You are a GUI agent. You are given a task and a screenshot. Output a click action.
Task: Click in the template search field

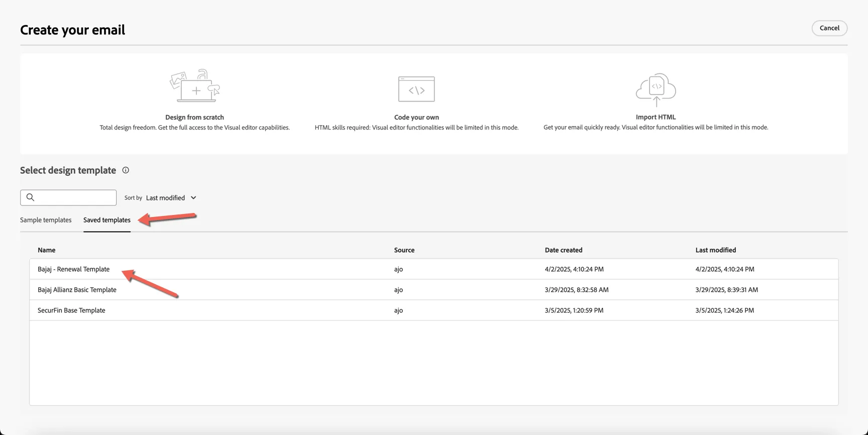[x=68, y=197]
